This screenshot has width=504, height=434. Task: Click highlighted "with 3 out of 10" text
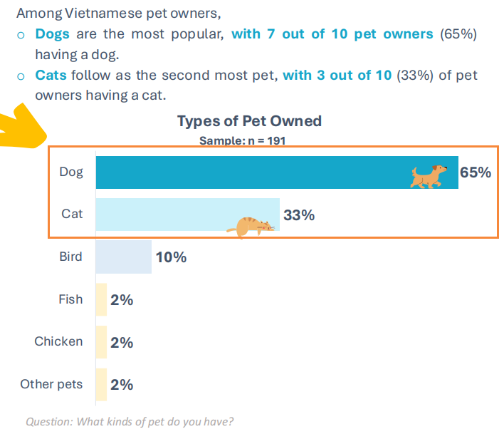pos(337,75)
